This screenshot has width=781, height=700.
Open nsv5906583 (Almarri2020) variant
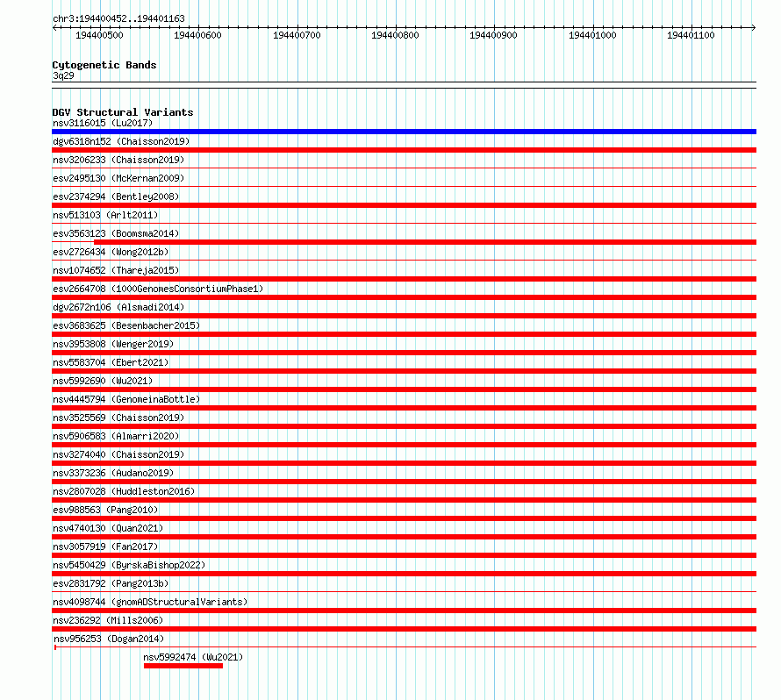[x=116, y=436]
